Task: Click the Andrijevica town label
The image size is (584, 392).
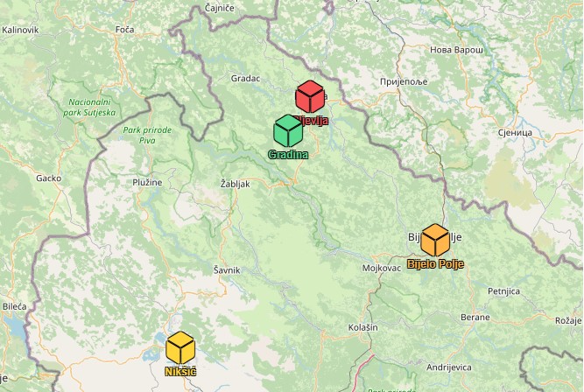Action: click(x=449, y=367)
